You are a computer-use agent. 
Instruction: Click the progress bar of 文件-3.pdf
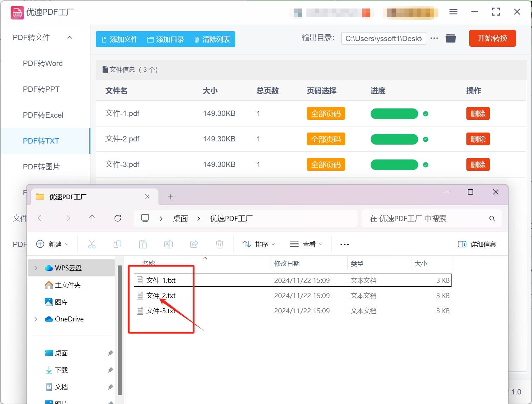point(394,165)
